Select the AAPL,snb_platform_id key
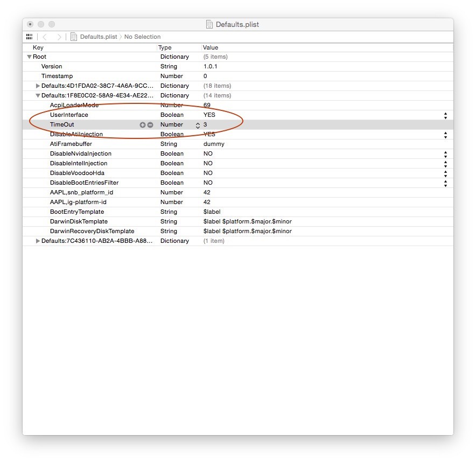The image size is (476, 462). pos(81,193)
